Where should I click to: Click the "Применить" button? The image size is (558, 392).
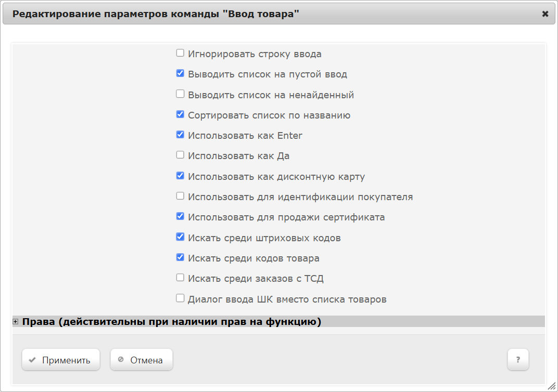61,360
